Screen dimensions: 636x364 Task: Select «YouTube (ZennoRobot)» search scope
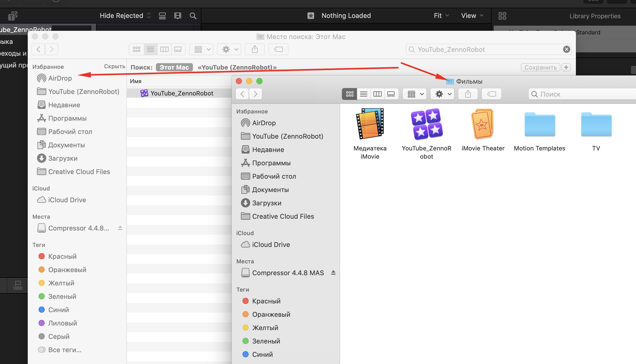(237, 67)
